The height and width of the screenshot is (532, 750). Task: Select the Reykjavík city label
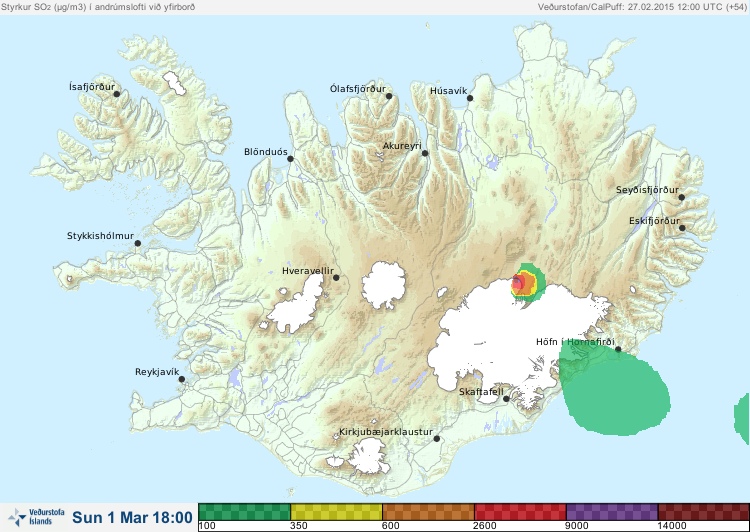click(x=157, y=372)
